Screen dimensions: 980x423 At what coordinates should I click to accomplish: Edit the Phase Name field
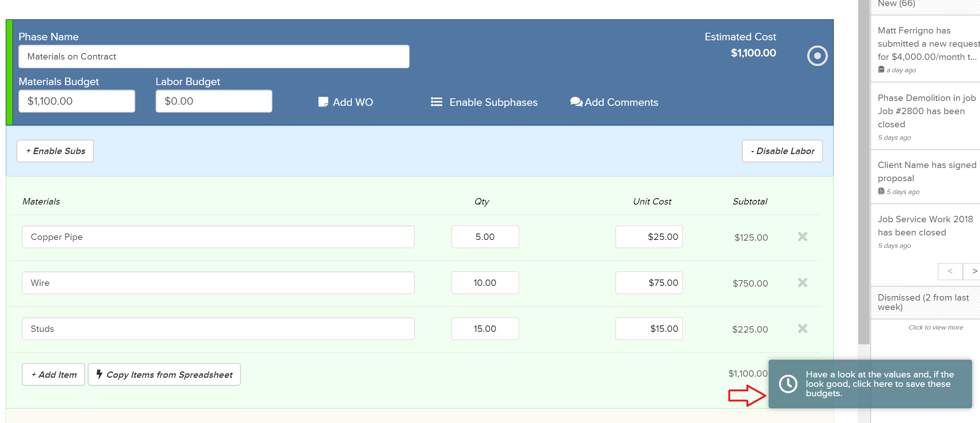(214, 56)
